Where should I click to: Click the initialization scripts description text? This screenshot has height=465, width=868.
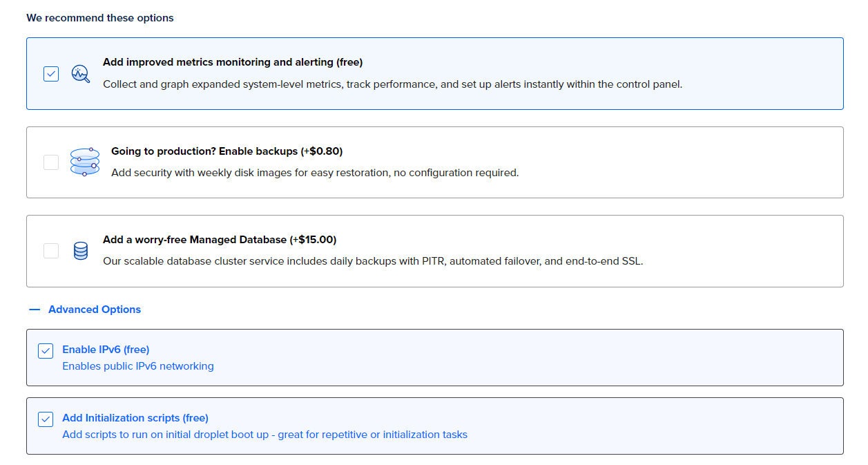pyautogui.click(x=264, y=435)
